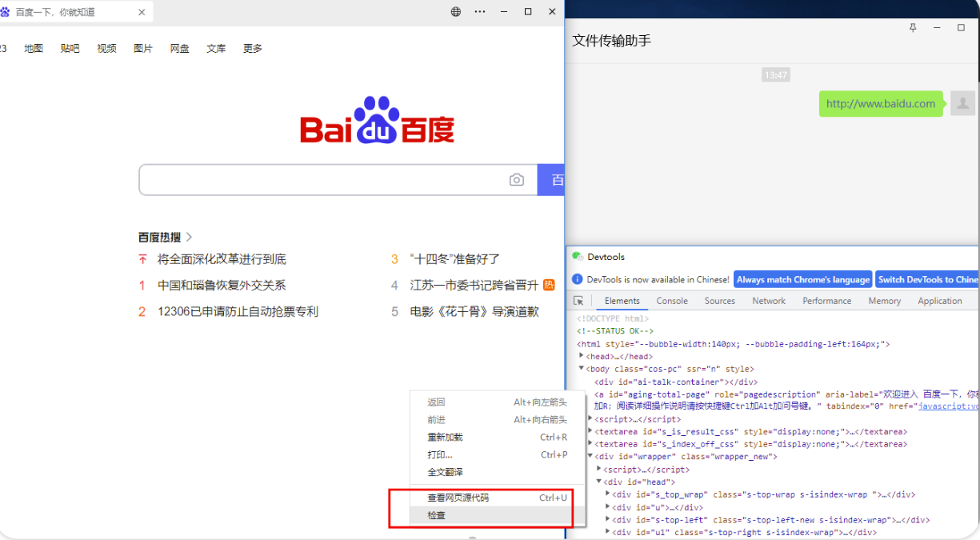
Task: Choose 检查 from the context menu
Action: point(498,515)
